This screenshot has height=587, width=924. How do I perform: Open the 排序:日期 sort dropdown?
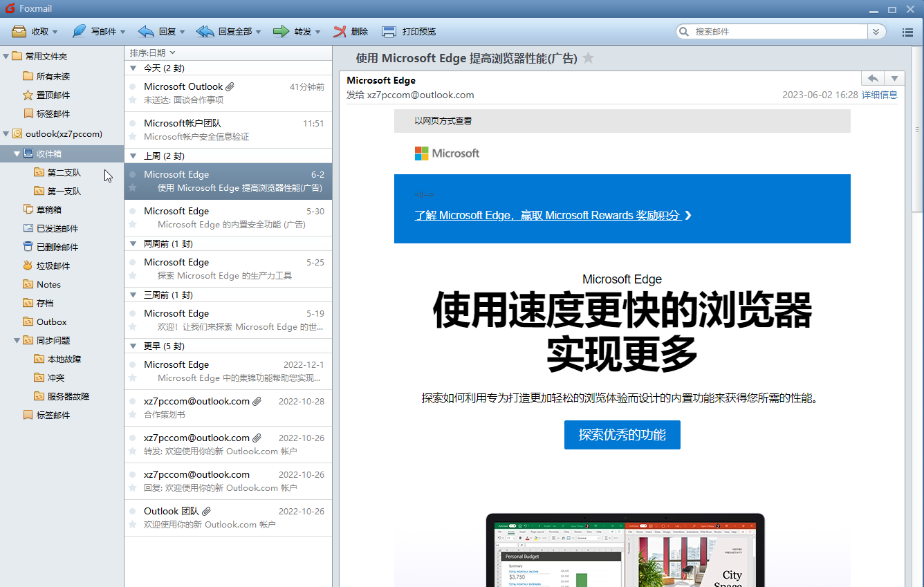[x=152, y=53]
